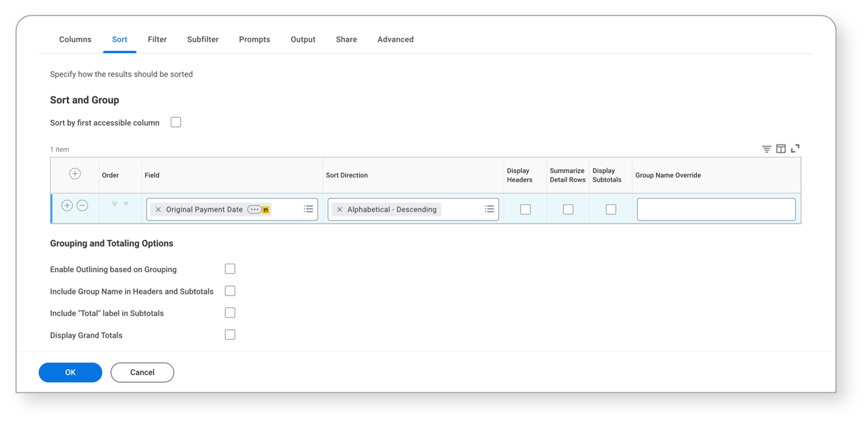Image resolution: width=868 pixels, height=424 pixels.
Task: Check Display Subtotals for the sort row
Action: click(611, 210)
